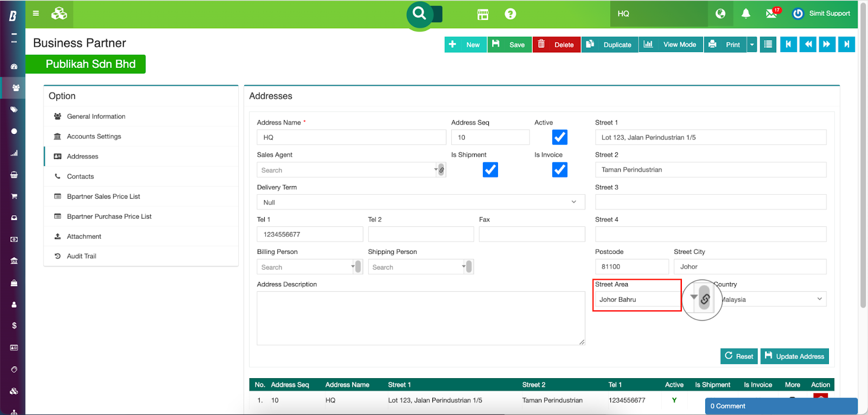Image resolution: width=868 pixels, height=415 pixels.
Task: Open the store icon in top bar
Action: pyautogui.click(x=483, y=15)
